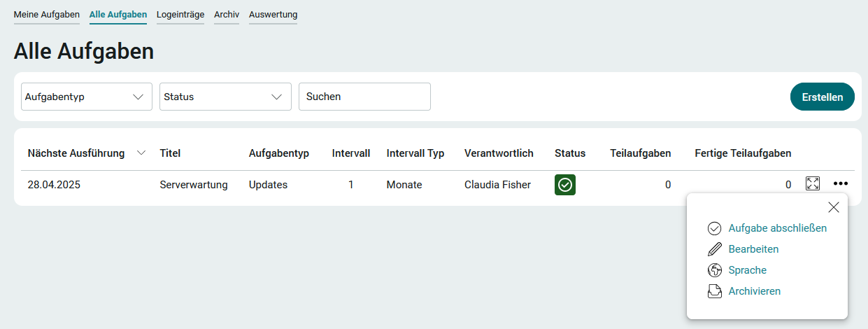Click the pencil icon beside Bearbeiten

click(715, 249)
